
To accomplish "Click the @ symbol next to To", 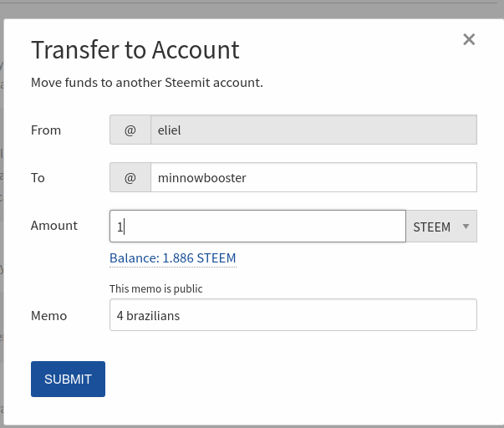I will tap(130, 177).
